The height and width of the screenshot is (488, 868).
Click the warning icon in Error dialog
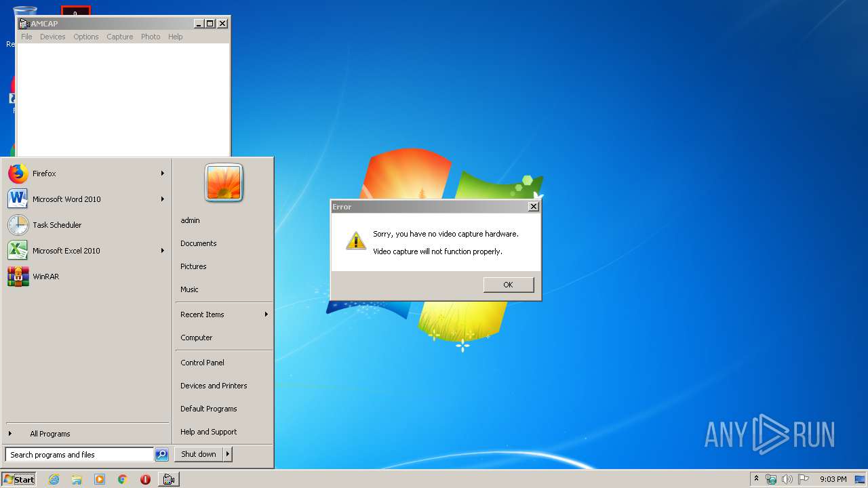tap(356, 241)
